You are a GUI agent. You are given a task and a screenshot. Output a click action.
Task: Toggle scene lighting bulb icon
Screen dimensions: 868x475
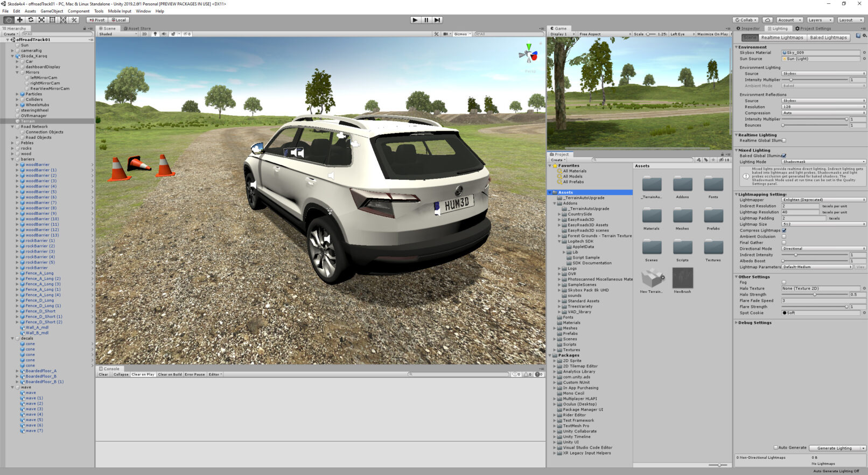pyautogui.click(x=155, y=34)
